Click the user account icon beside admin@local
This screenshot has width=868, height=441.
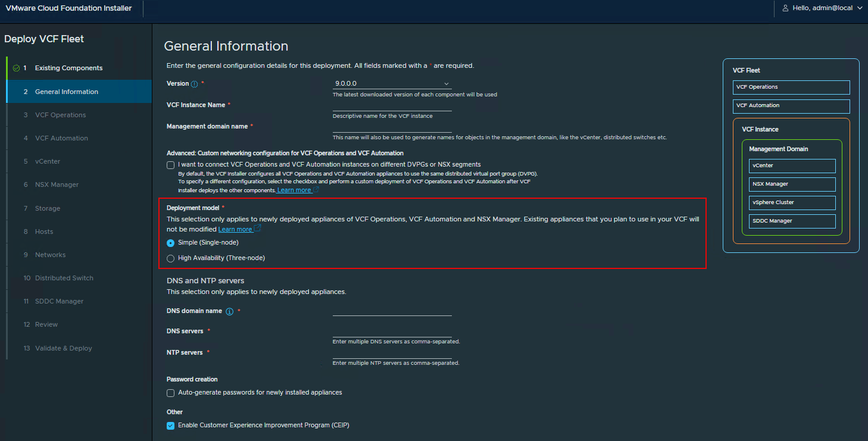785,8
